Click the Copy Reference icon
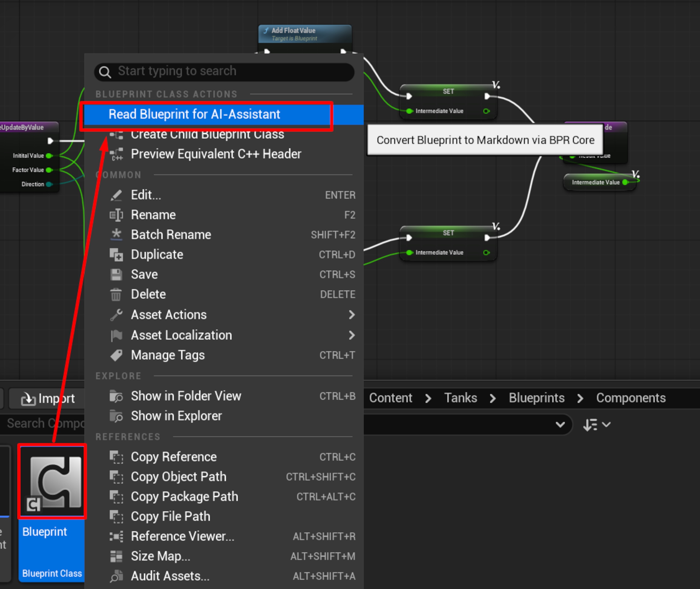Viewport: 700px width, 589px height. 116,457
